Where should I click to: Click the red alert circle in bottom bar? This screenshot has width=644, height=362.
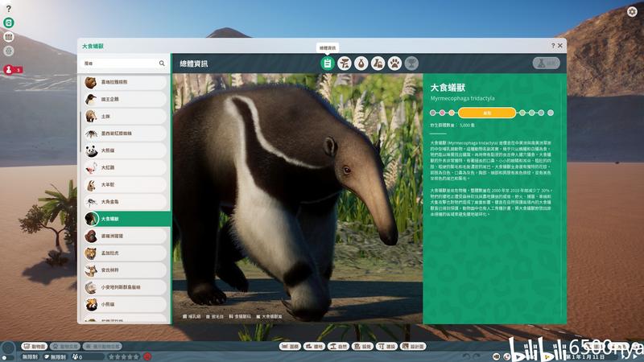tap(147, 356)
